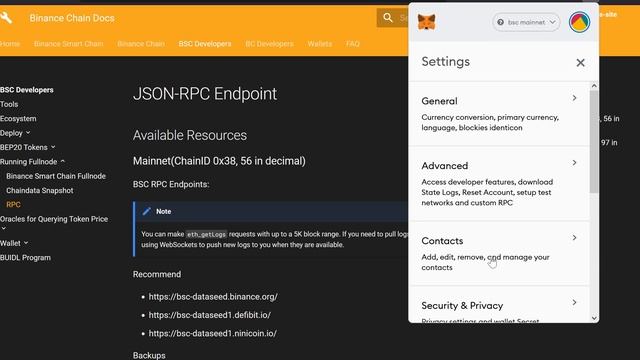The image size is (640, 360).
Task: Click the bsc-dataseed1.defibit.io URL
Action: (x=209, y=315)
